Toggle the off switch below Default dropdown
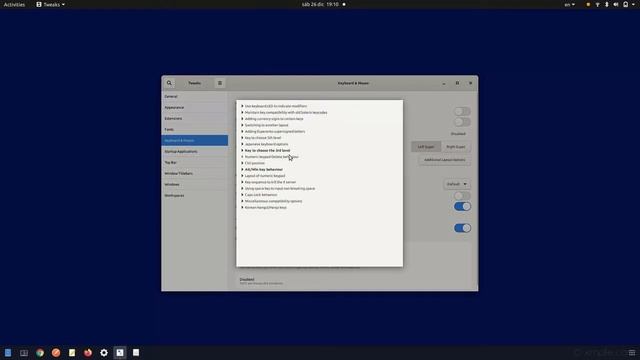The image size is (640, 360). click(462, 196)
